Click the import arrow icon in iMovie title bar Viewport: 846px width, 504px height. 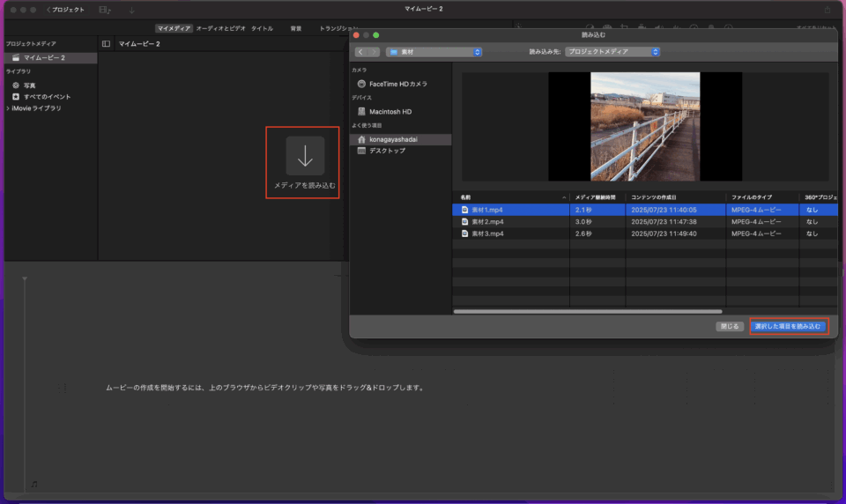[x=131, y=10]
